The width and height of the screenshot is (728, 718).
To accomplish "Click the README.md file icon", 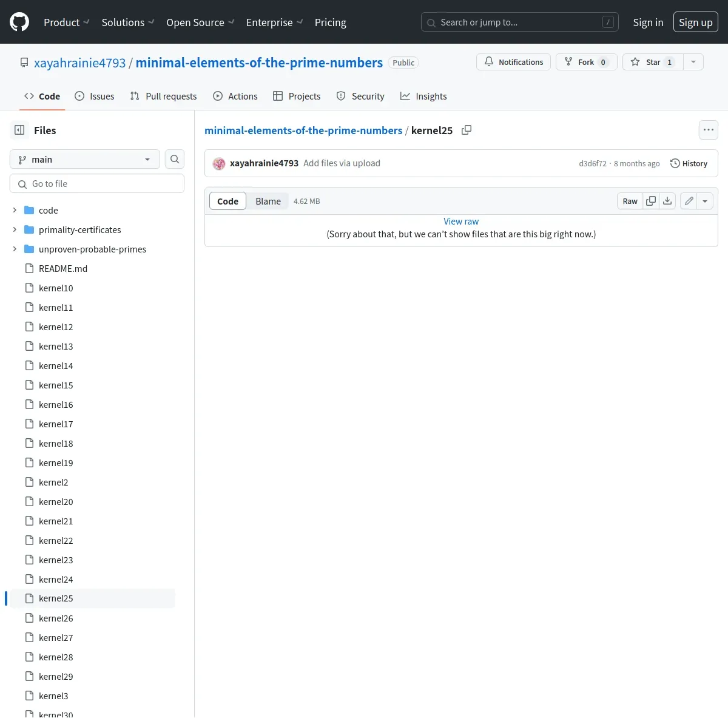I will point(29,268).
